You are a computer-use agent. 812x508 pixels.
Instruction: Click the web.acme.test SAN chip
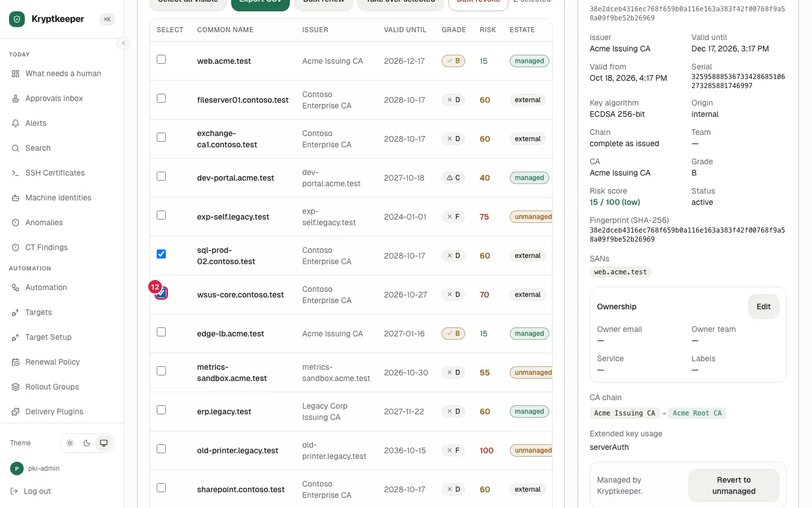point(620,272)
